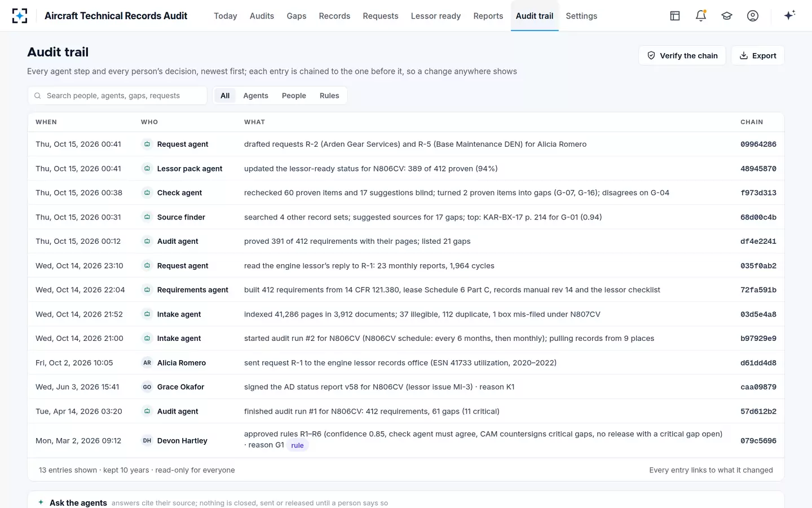
Task: Click chain hash d61dd4d8
Action: click(x=758, y=362)
